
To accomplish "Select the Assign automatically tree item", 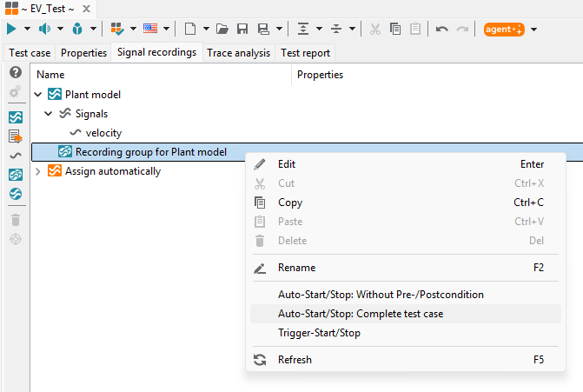I will (113, 171).
